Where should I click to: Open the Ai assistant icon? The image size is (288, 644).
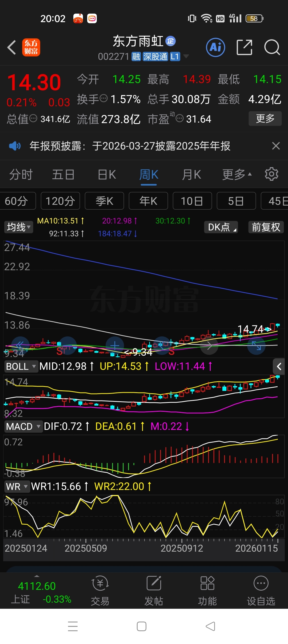(215, 48)
